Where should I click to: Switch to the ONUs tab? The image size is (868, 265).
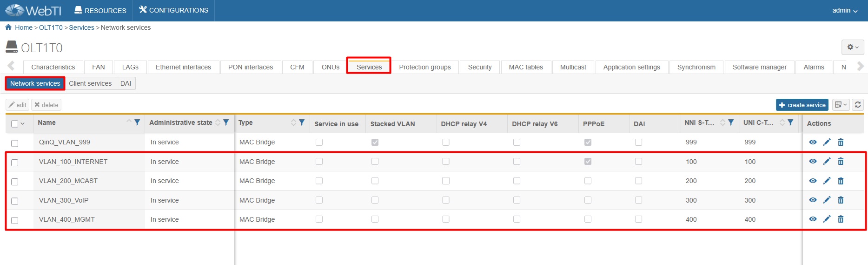330,67
